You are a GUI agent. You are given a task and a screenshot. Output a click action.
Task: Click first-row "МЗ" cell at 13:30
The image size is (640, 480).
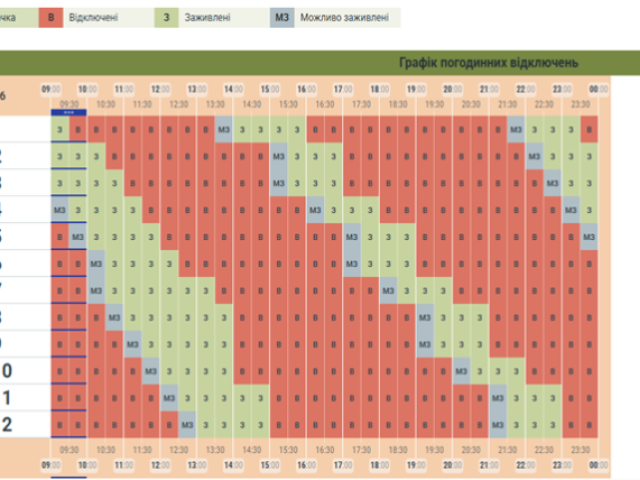click(x=224, y=129)
